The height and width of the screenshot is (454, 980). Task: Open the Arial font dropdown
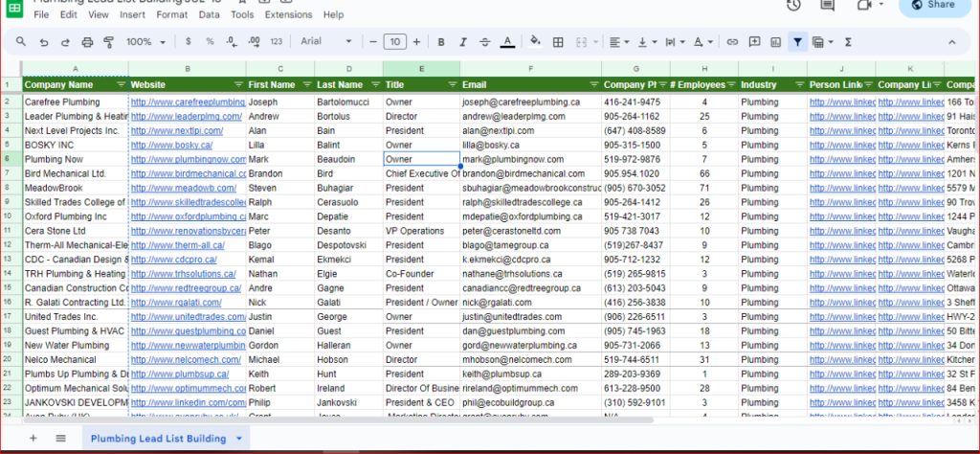[x=327, y=42]
